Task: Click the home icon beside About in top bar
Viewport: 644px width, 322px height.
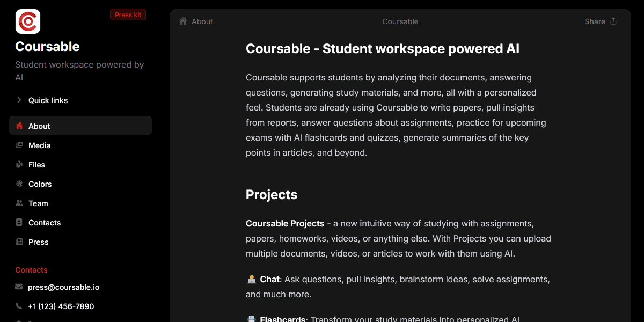Action: click(183, 21)
